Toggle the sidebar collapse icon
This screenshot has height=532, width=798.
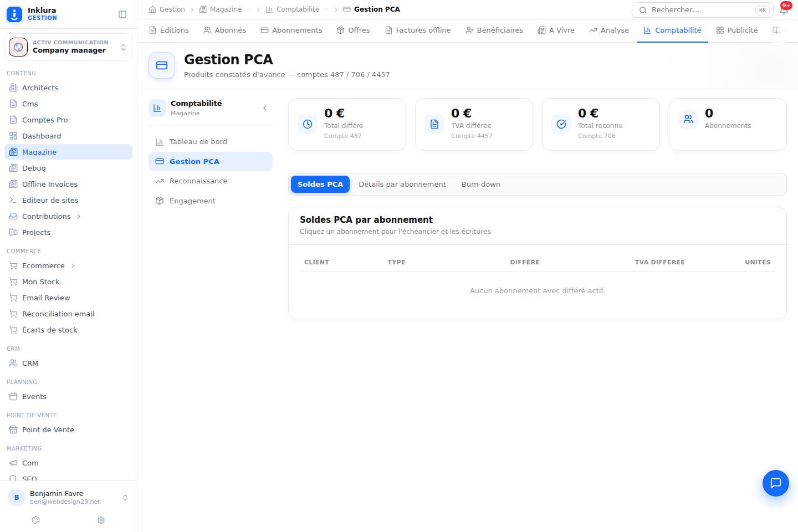(122, 14)
